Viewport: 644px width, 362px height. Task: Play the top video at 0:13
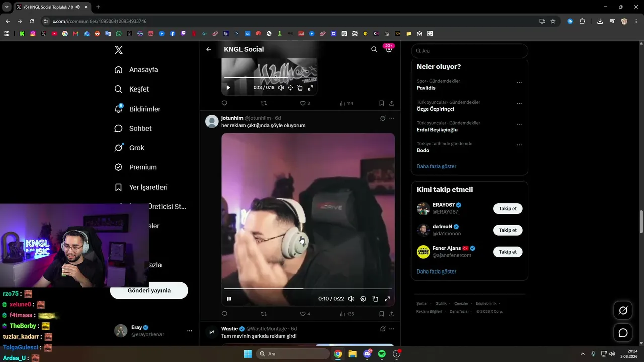[x=228, y=88]
